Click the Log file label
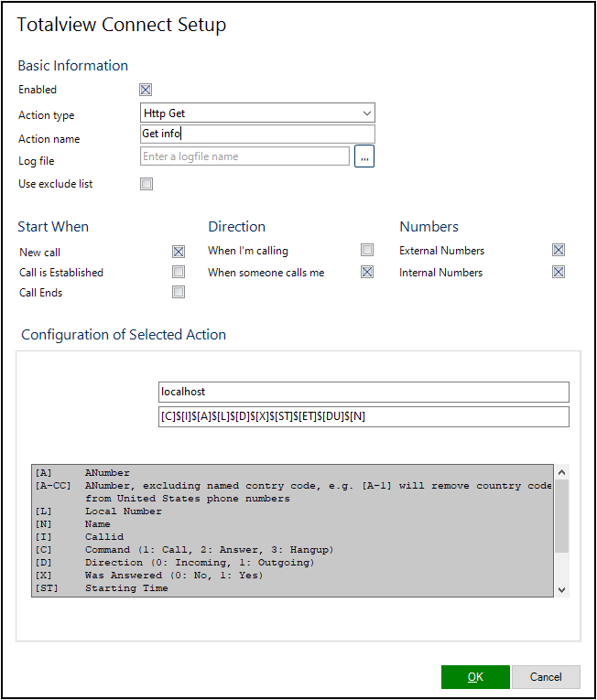The image size is (597, 700). tap(37, 161)
